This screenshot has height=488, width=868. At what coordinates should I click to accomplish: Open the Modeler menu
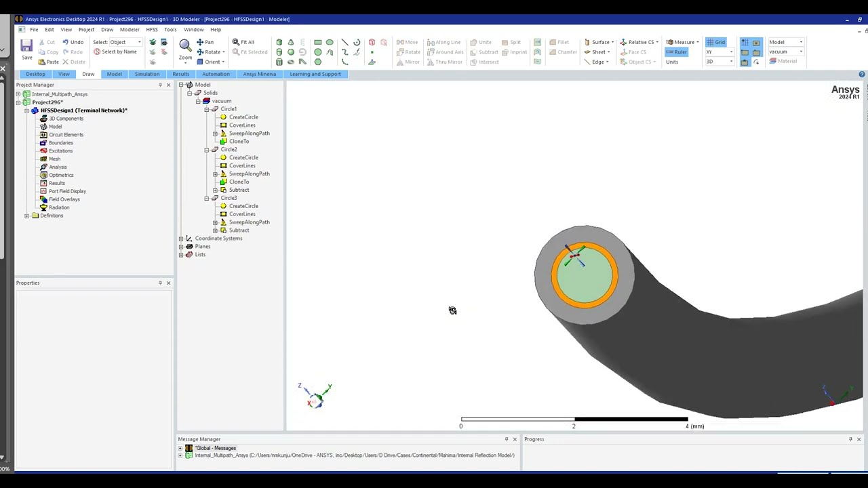click(x=130, y=30)
